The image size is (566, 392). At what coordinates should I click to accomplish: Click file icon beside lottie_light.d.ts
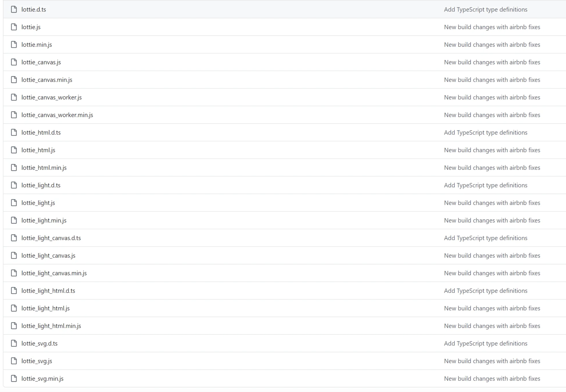14,185
